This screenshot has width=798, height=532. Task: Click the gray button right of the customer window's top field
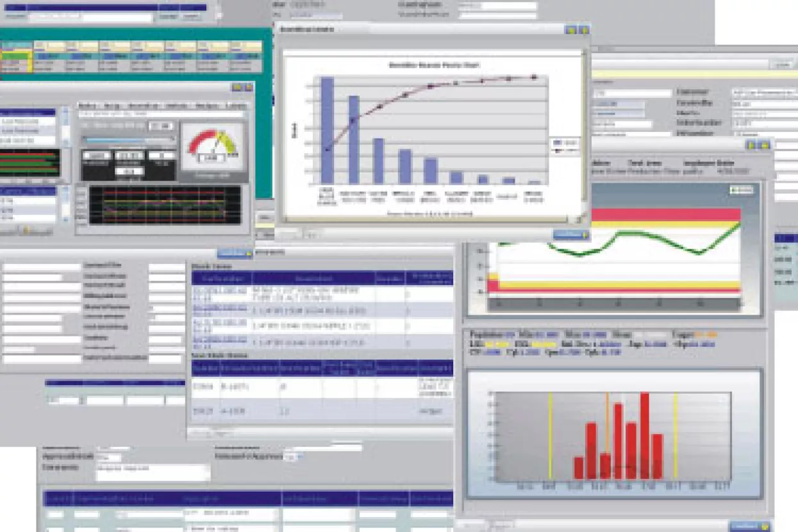782,65
